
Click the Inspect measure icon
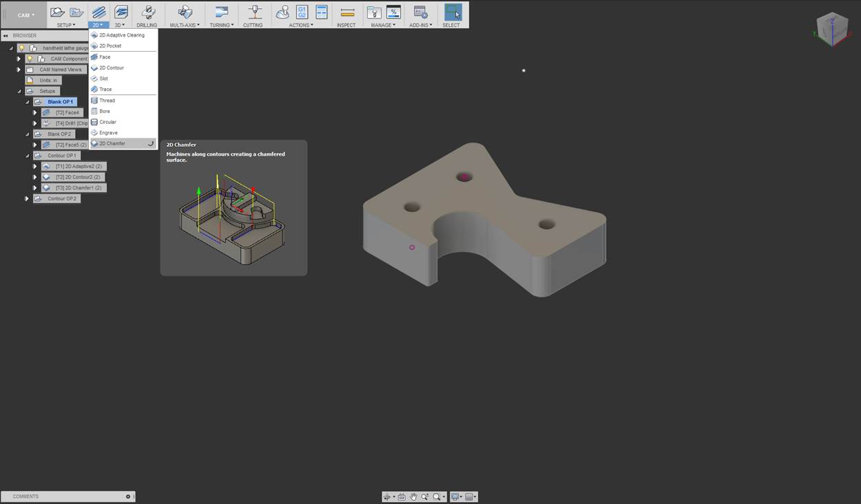(x=347, y=12)
